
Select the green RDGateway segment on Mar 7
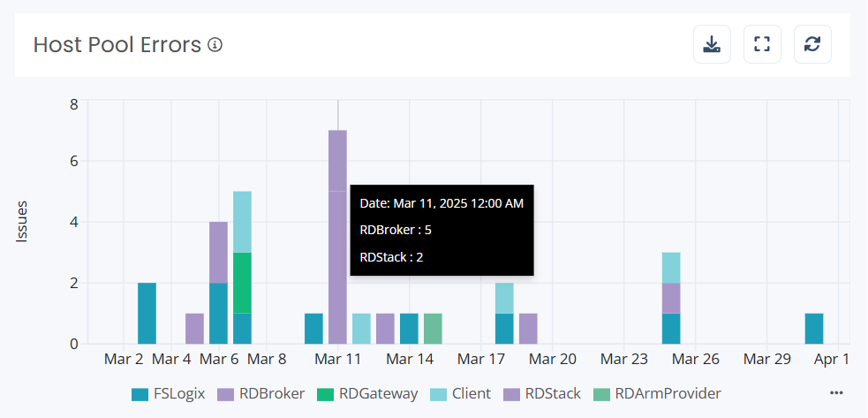click(242, 283)
